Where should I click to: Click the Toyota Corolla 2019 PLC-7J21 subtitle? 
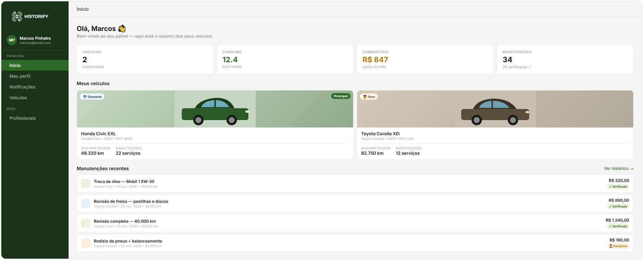(388, 139)
